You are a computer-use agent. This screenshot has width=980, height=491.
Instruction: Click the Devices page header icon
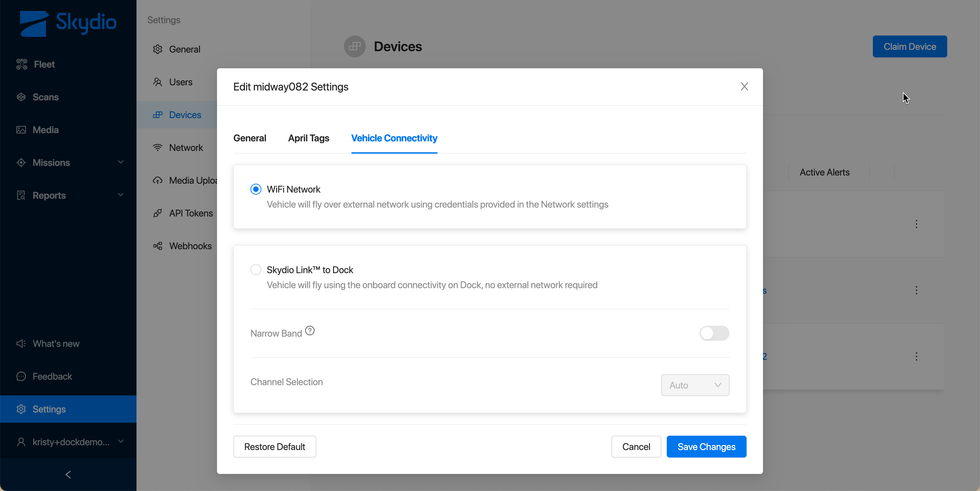click(355, 46)
